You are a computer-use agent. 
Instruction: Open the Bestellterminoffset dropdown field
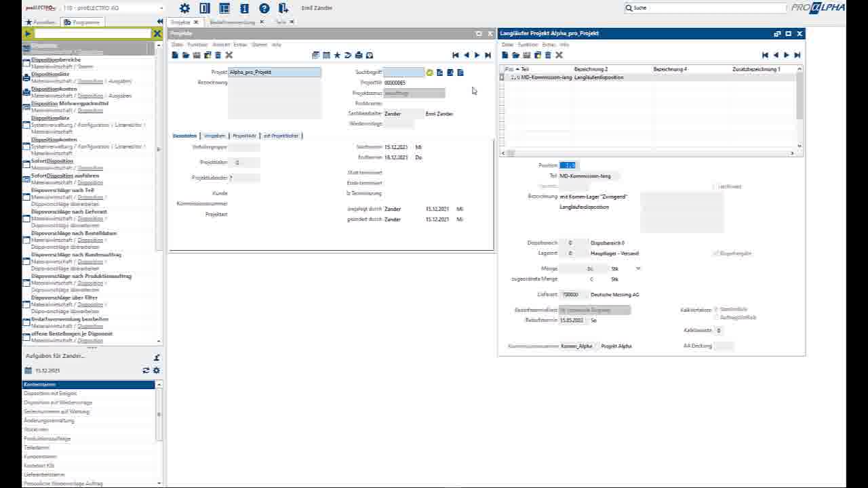595,310
